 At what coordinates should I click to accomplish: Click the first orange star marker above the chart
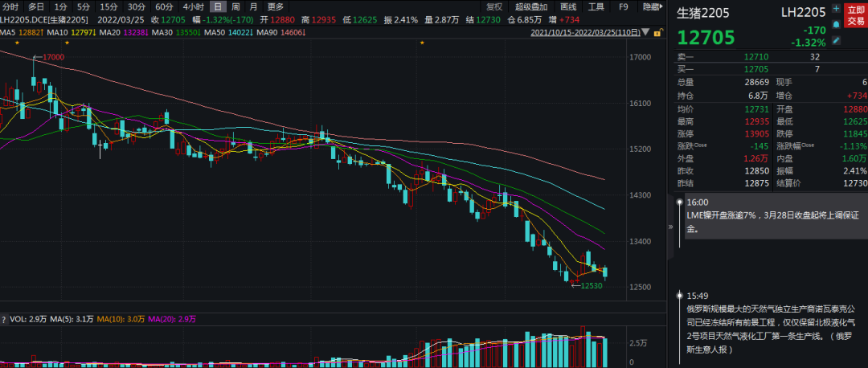(x=18, y=43)
